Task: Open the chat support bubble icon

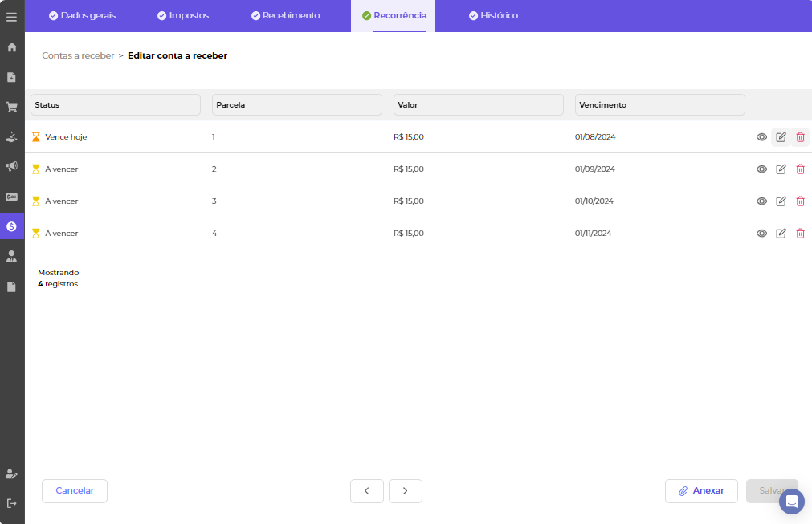Action: pyautogui.click(x=791, y=502)
